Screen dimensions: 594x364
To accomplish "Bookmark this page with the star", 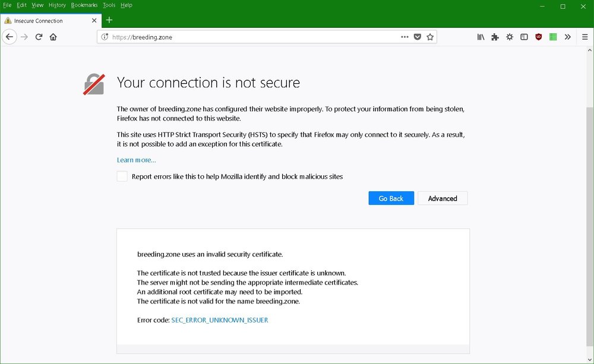I will click(430, 37).
